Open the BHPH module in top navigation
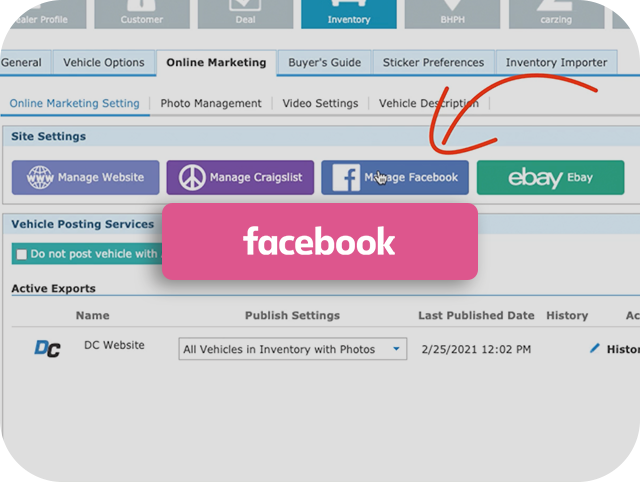640x482 pixels. tap(452, 14)
